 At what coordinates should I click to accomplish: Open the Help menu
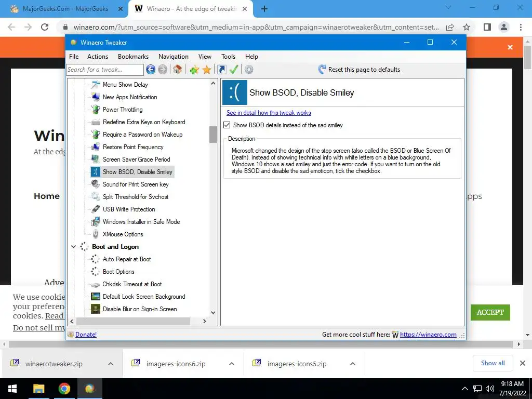[x=252, y=57]
